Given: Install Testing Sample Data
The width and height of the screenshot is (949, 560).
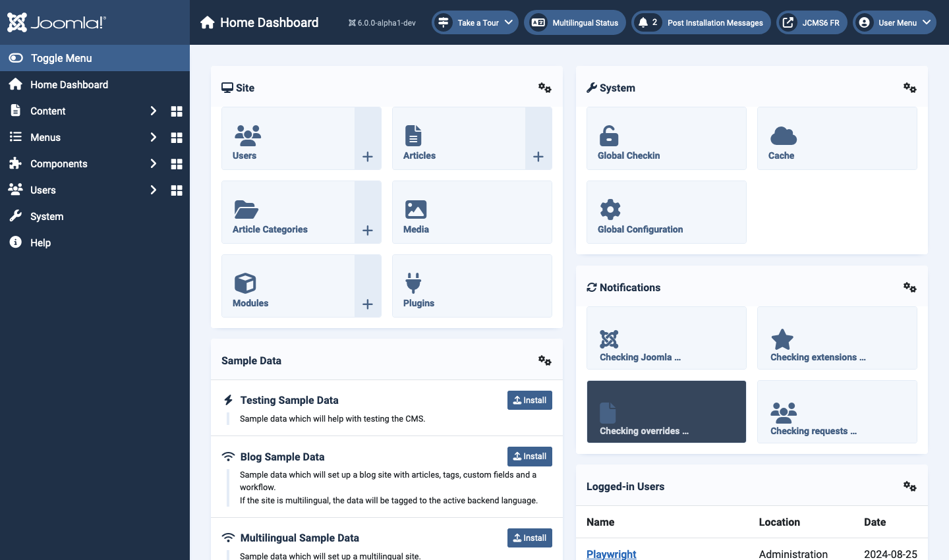Looking at the screenshot, I should coord(530,400).
